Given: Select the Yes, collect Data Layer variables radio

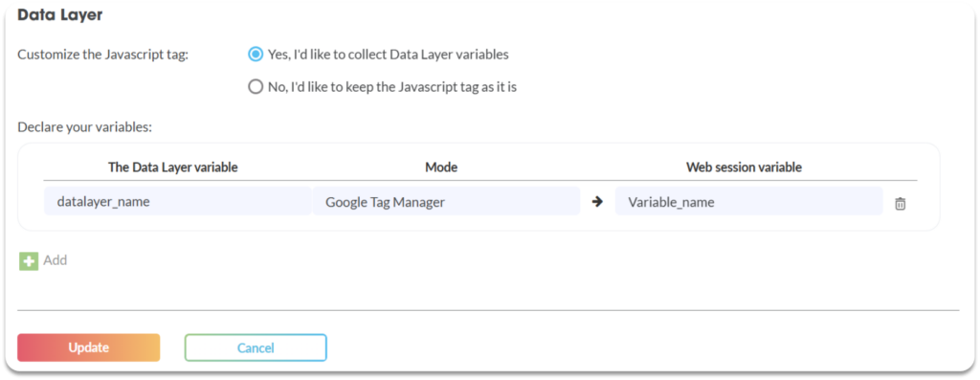Looking at the screenshot, I should click(x=255, y=55).
